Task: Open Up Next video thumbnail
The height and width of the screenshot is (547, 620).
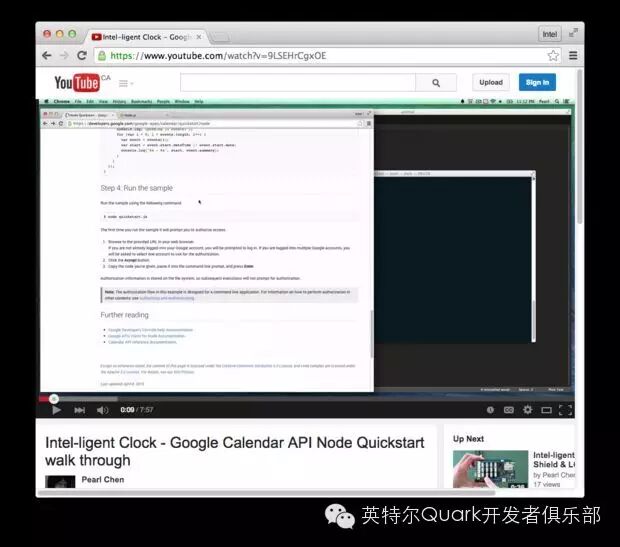Action: click(x=490, y=469)
